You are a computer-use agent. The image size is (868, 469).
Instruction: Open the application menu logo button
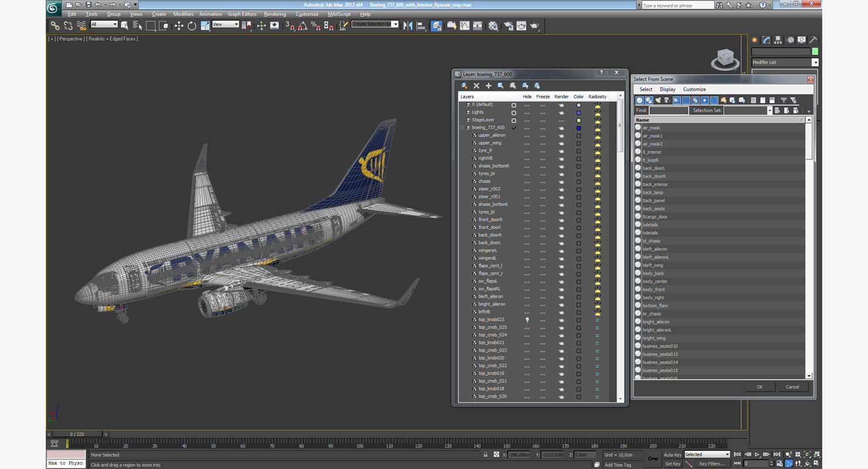[x=53, y=8]
